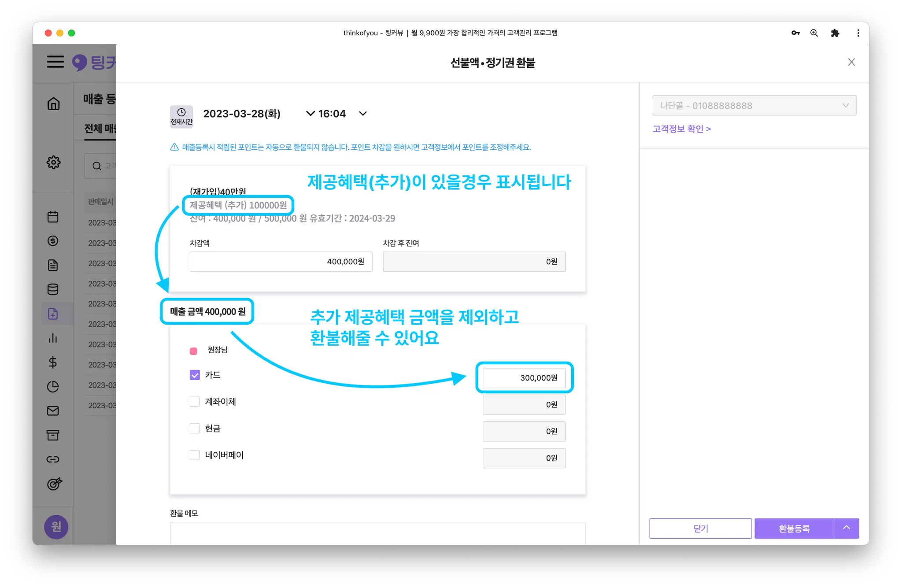Check the 계좌이체 payment checkbox

(195, 402)
